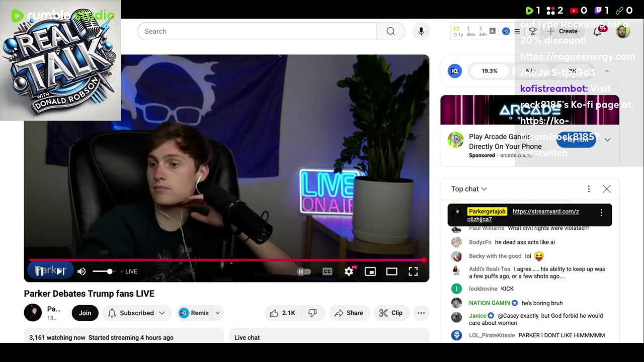Dislike the video with thumbs down
Viewport: 644px width, 362px height.
coord(312,313)
